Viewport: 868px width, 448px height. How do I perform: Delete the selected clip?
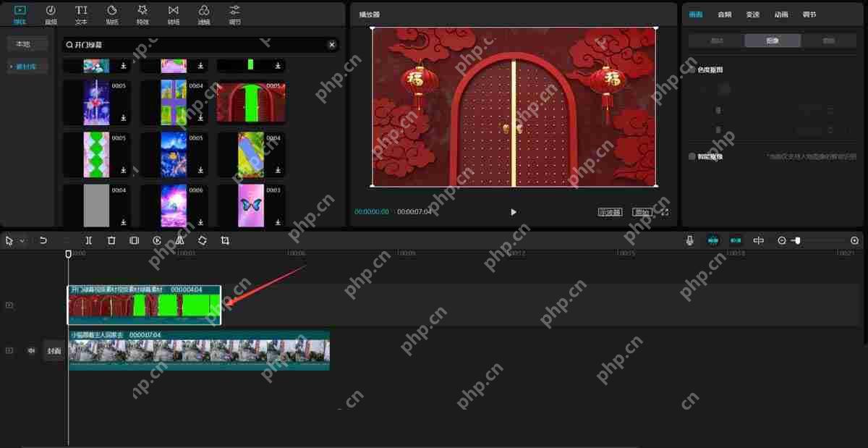(111, 240)
